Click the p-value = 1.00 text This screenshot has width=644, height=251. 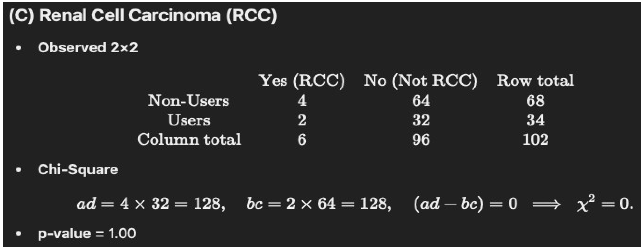tap(87, 234)
